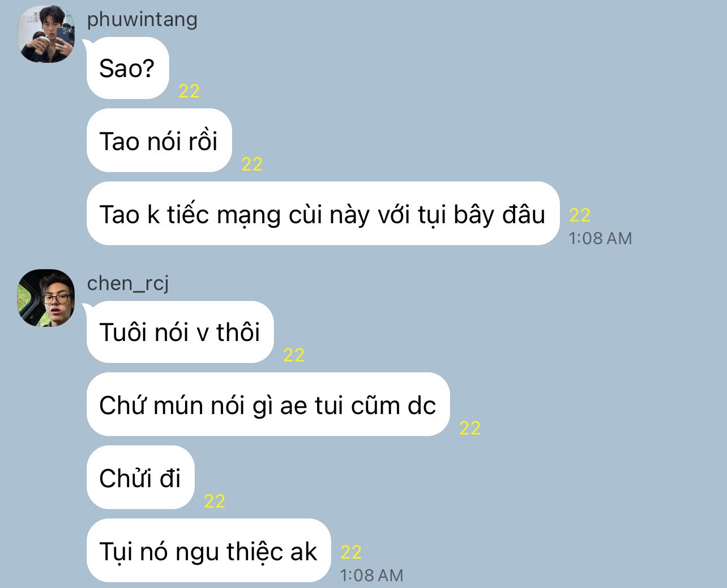Click the 22 beside 'ae tui cũm dc' message

point(470,428)
